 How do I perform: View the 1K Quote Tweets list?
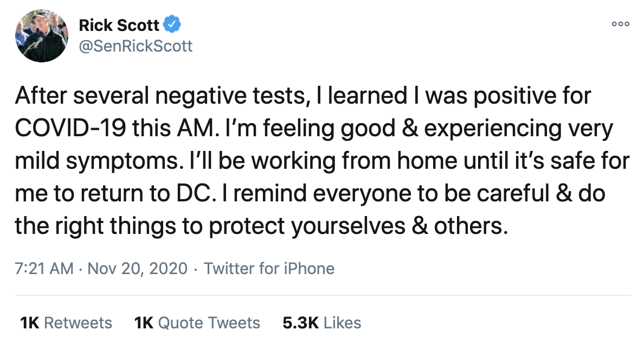(x=197, y=323)
